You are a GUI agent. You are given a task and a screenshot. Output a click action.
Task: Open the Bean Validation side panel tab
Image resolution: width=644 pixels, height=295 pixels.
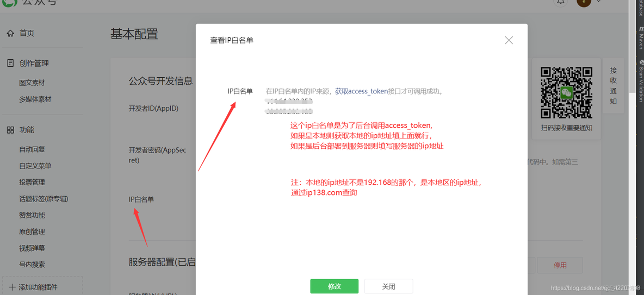[640, 80]
